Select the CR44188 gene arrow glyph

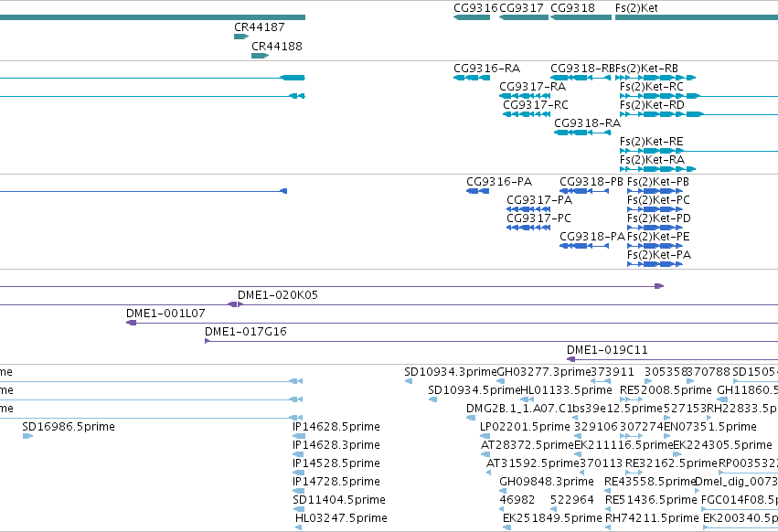(260, 56)
